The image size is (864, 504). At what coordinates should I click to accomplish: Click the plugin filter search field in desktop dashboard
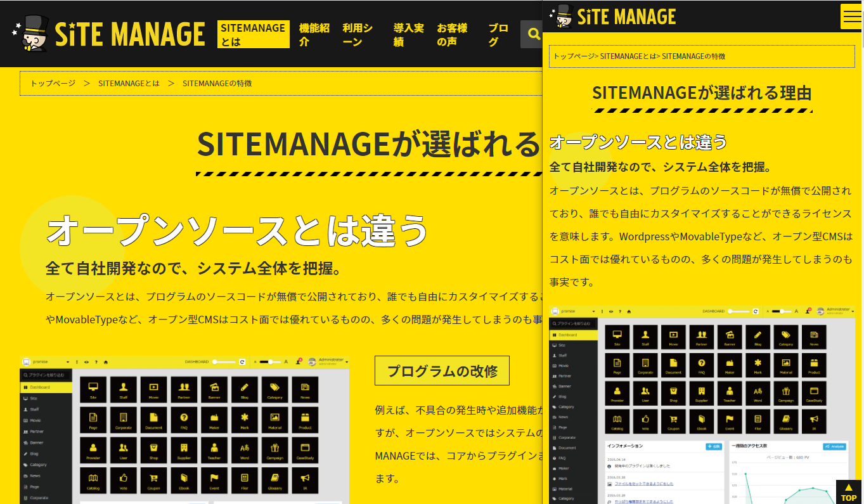[46, 375]
